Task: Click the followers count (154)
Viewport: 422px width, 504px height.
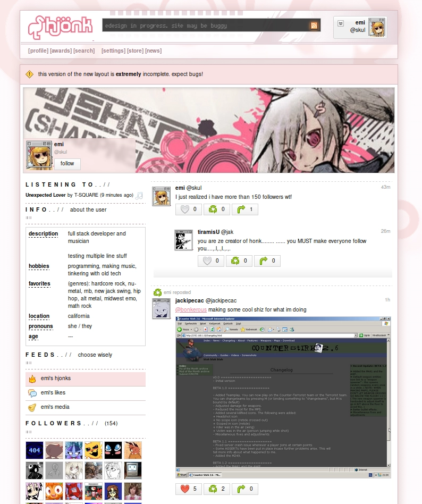Action: click(x=111, y=424)
